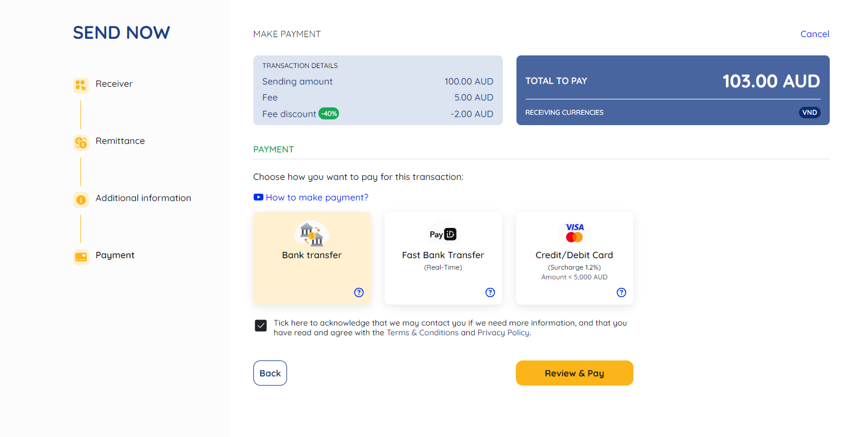This screenshot has height=437, width=868.
Task: Click the video play icon beside payment help
Action: (x=257, y=197)
